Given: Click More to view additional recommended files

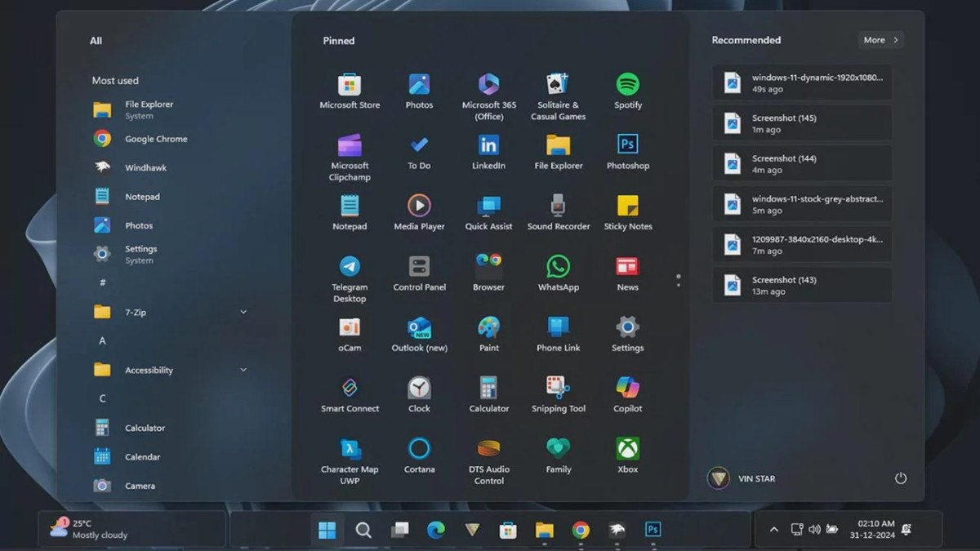Looking at the screenshot, I should click(880, 39).
